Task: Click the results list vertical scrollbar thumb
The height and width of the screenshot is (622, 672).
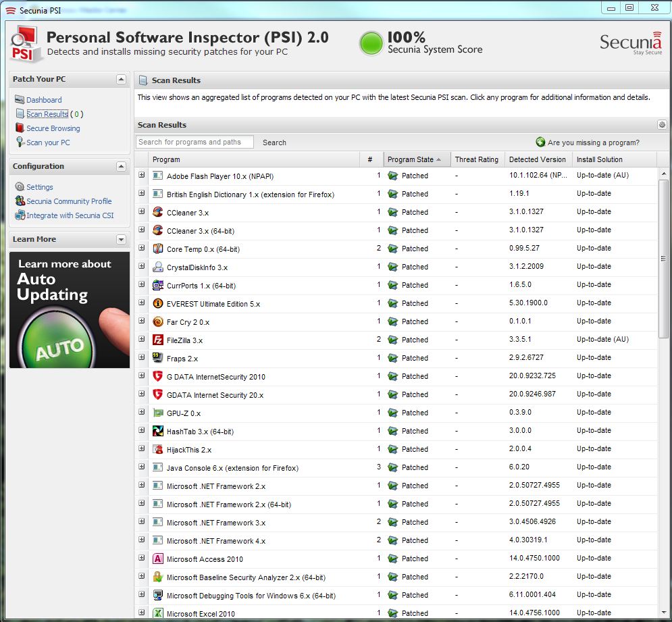Action: coord(663,259)
